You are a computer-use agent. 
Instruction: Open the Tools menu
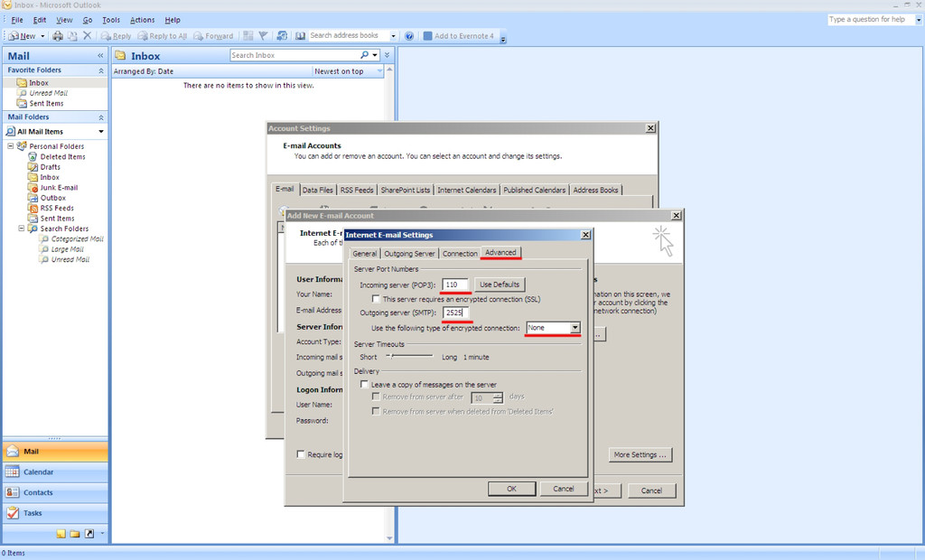click(111, 20)
